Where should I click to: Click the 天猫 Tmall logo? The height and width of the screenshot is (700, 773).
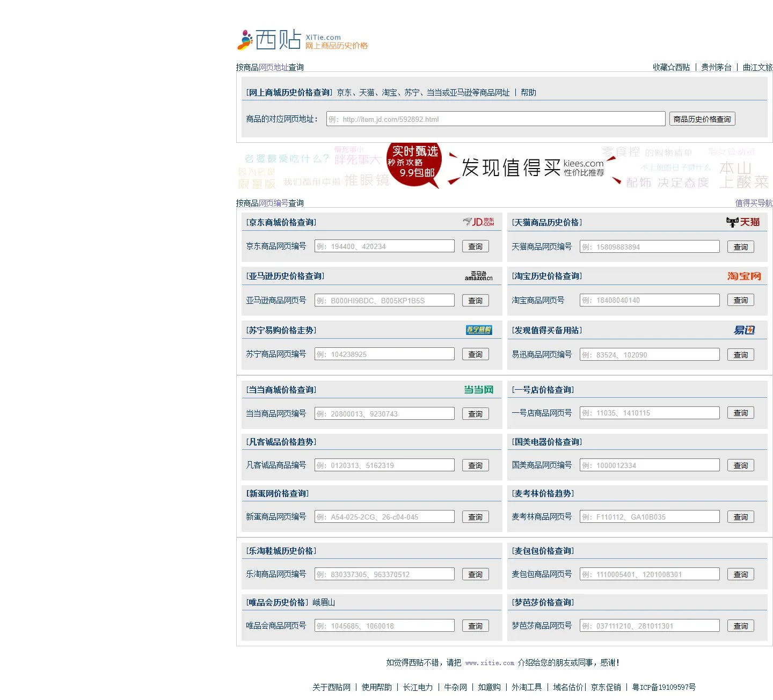pos(743,222)
